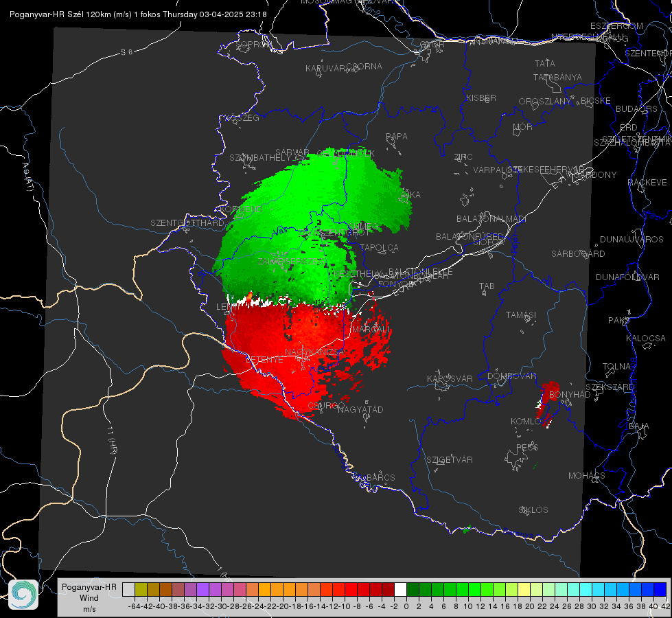The image size is (672, 618).
Task: Select the SIKLOS label
Action: 533,510
